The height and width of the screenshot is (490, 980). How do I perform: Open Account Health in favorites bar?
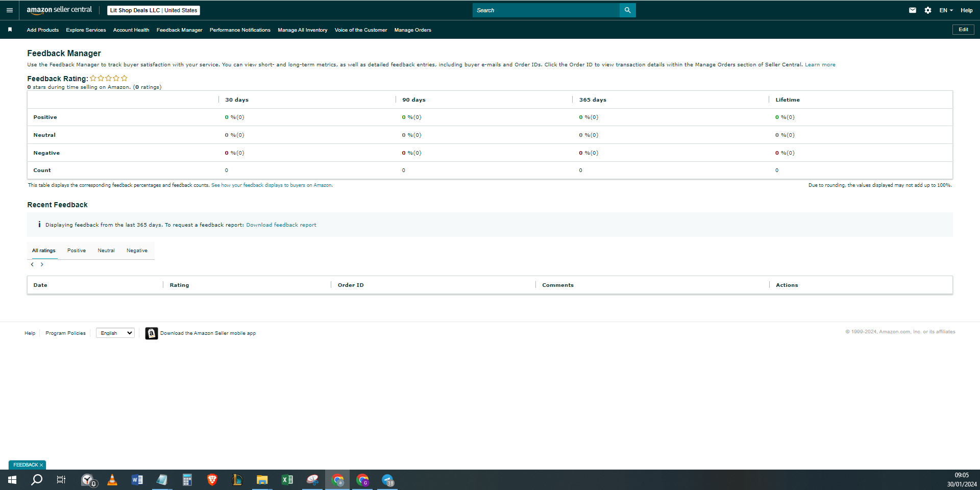click(131, 30)
